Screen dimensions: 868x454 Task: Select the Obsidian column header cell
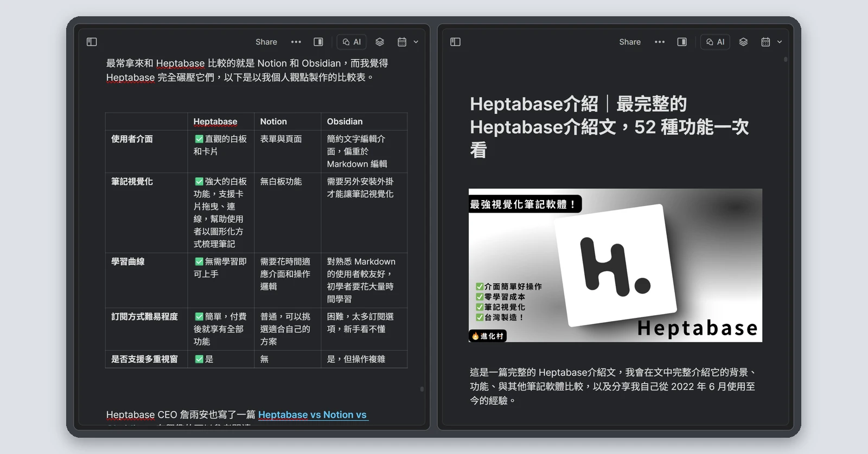click(x=364, y=122)
